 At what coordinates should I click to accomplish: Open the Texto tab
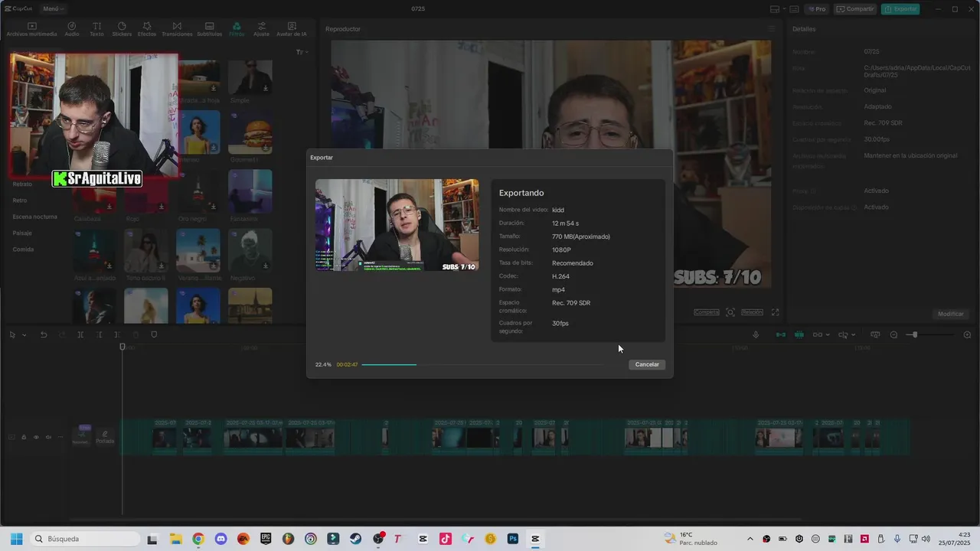[96, 29]
